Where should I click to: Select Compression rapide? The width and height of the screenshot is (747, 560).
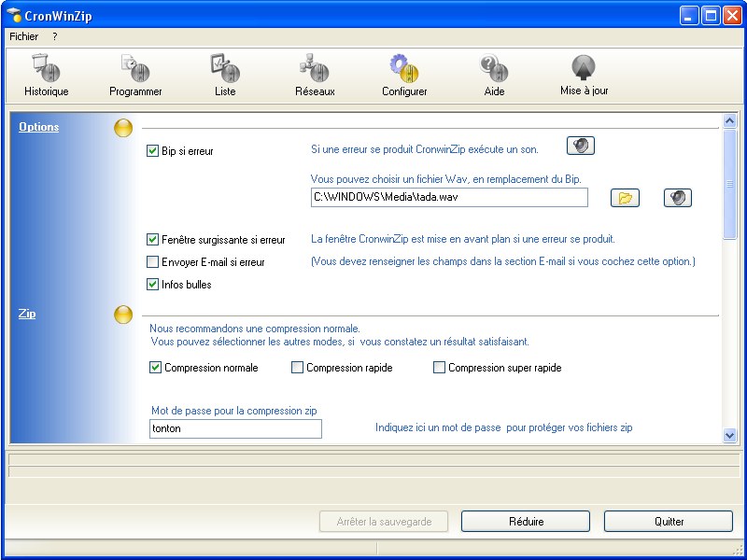tap(297, 368)
